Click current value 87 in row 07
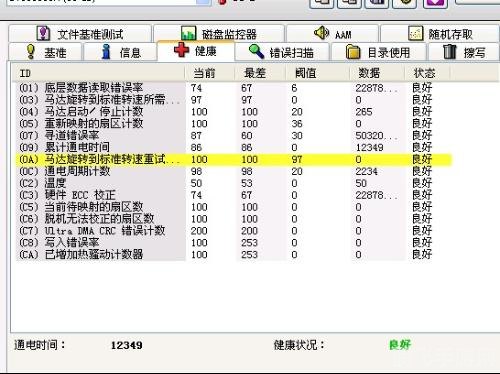500x374 pixels. point(196,136)
